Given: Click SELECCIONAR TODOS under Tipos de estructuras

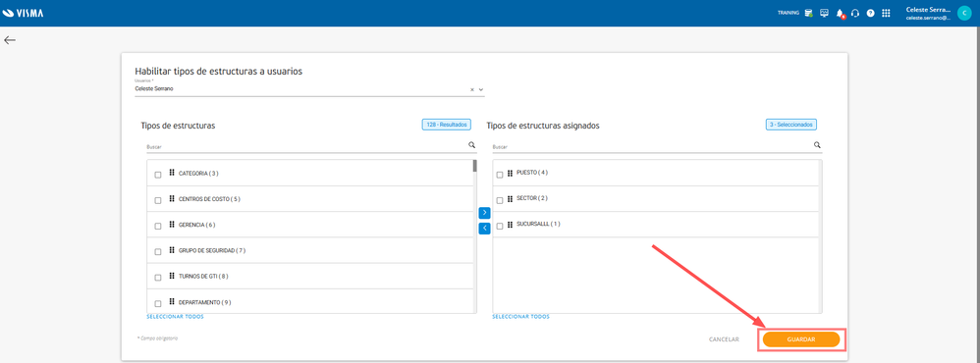Looking at the screenshot, I should click(175, 317).
